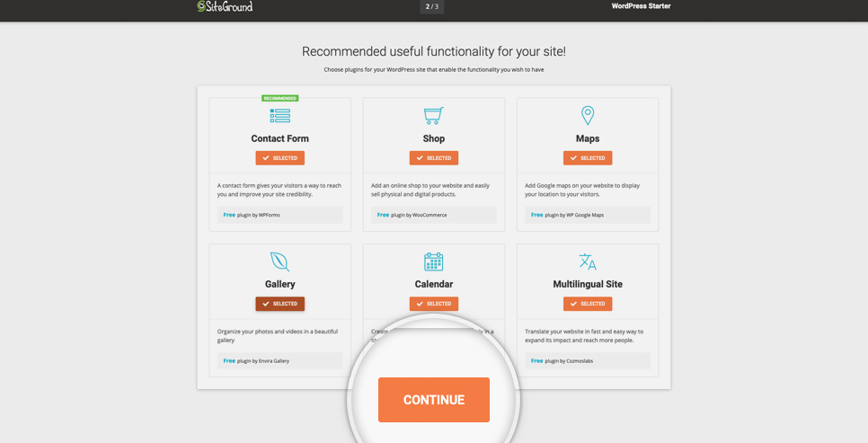Click the orange CONTINUE button

434,400
